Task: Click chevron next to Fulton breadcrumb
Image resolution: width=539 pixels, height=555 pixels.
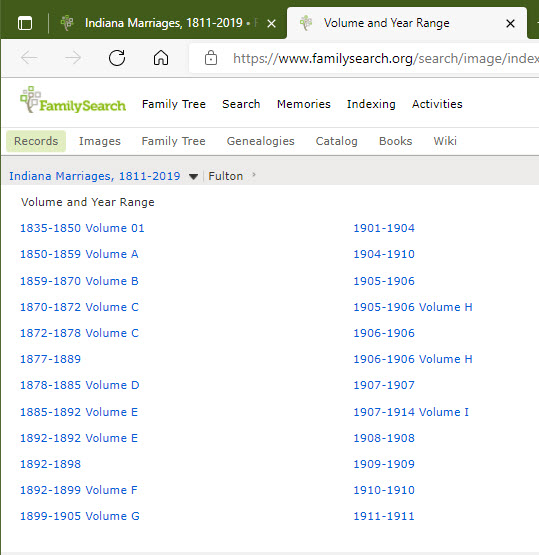Action: point(254,175)
